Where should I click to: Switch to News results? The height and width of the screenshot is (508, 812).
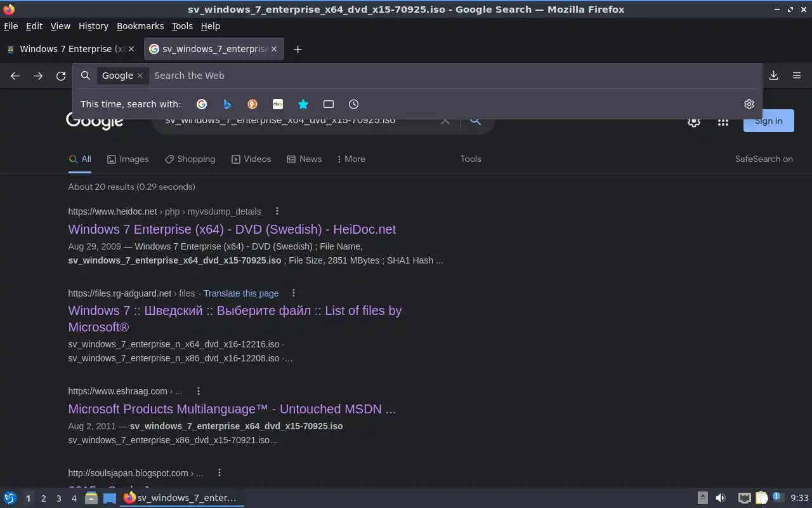click(x=304, y=159)
